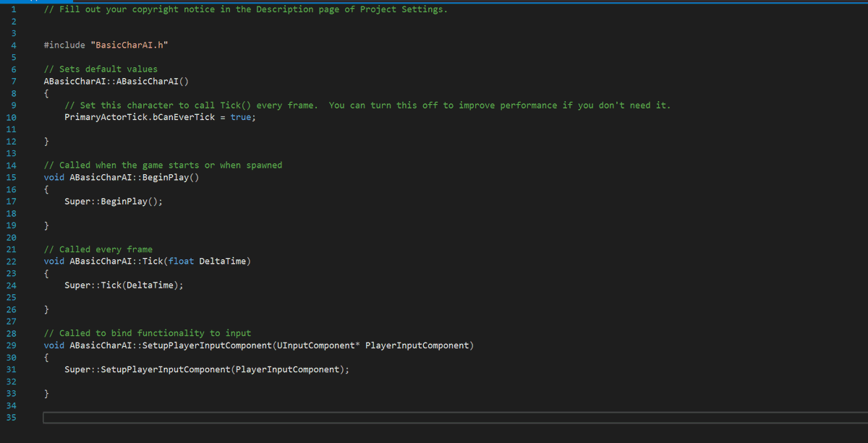Click the closing brace on line 26
868x443 pixels.
point(46,309)
